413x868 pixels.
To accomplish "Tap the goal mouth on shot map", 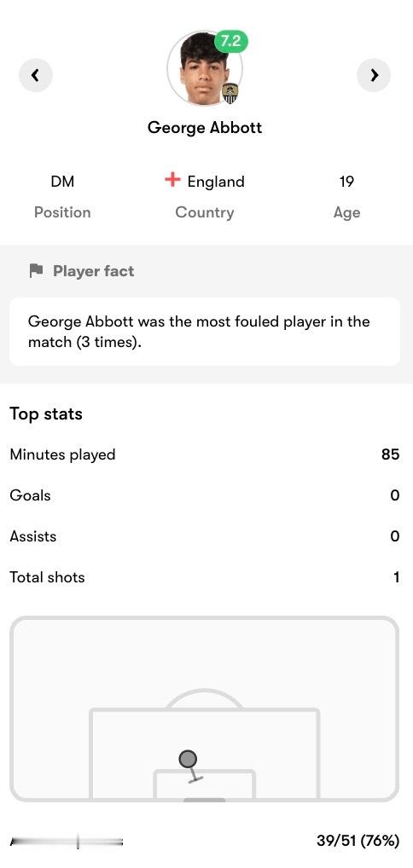I will pos(205,800).
